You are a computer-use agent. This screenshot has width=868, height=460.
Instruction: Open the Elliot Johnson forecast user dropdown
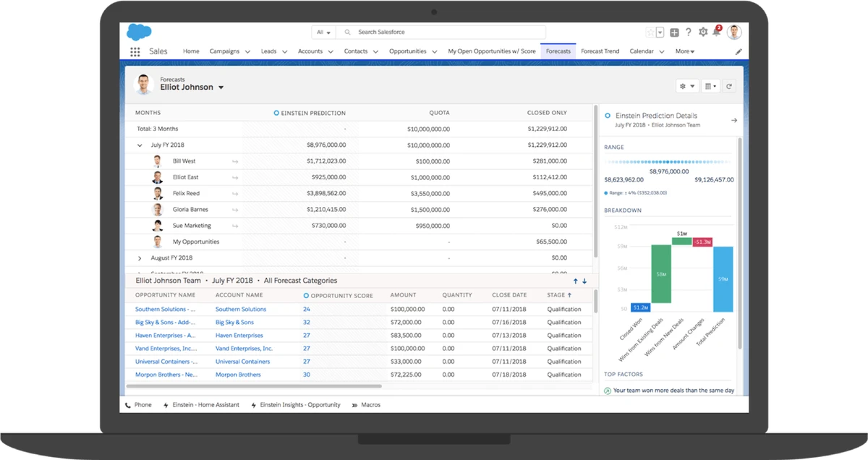[x=221, y=88]
